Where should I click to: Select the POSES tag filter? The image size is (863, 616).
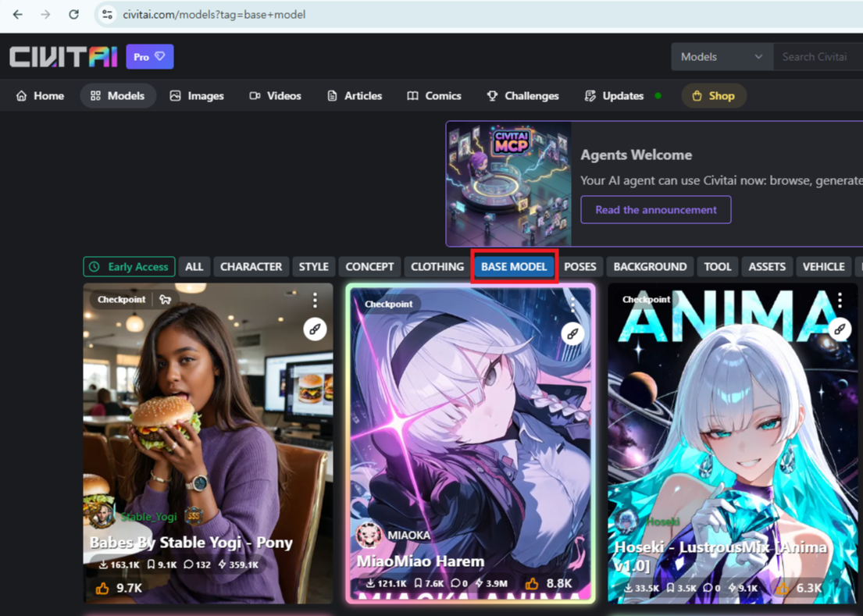pos(580,267)
